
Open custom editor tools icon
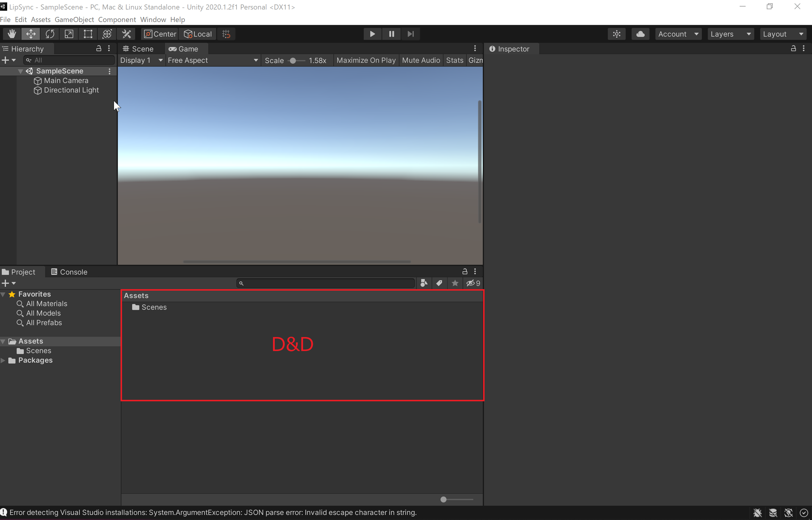pos(126,34)
